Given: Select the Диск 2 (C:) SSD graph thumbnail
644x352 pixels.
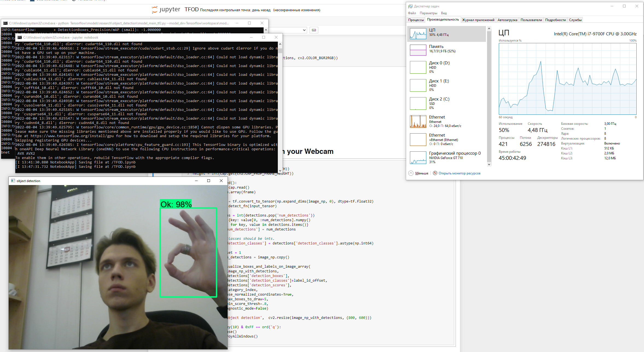Looking at the screenshot, I should (x=418, y=103).
